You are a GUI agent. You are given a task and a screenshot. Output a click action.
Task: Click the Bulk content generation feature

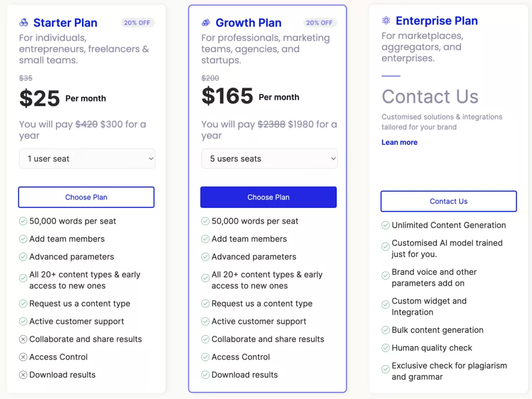tap(437, 330)
